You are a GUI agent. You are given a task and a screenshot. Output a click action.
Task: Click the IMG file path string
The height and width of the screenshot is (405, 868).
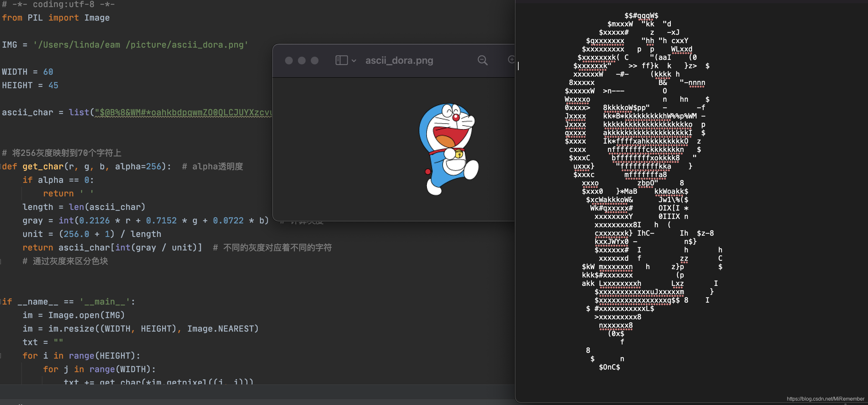[140, 45]
